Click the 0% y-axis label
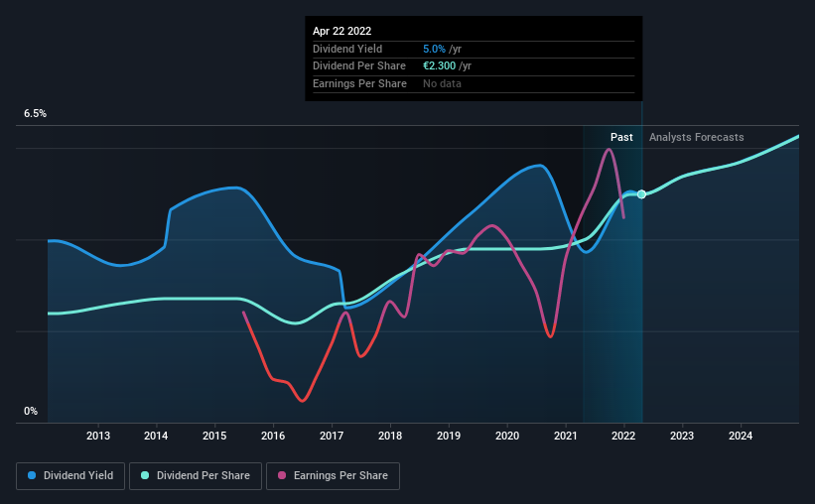Viewport: 815px width, 504px height. pyautogui.click(x=31, y=411)
